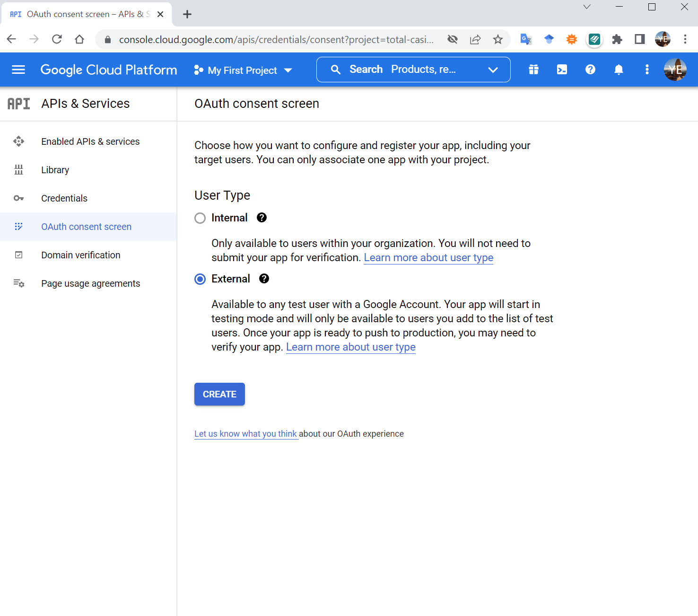Click the Domain verification checkbox icon
The height and width of the screenshot is (616, 698).
click(x=18, y=255)
